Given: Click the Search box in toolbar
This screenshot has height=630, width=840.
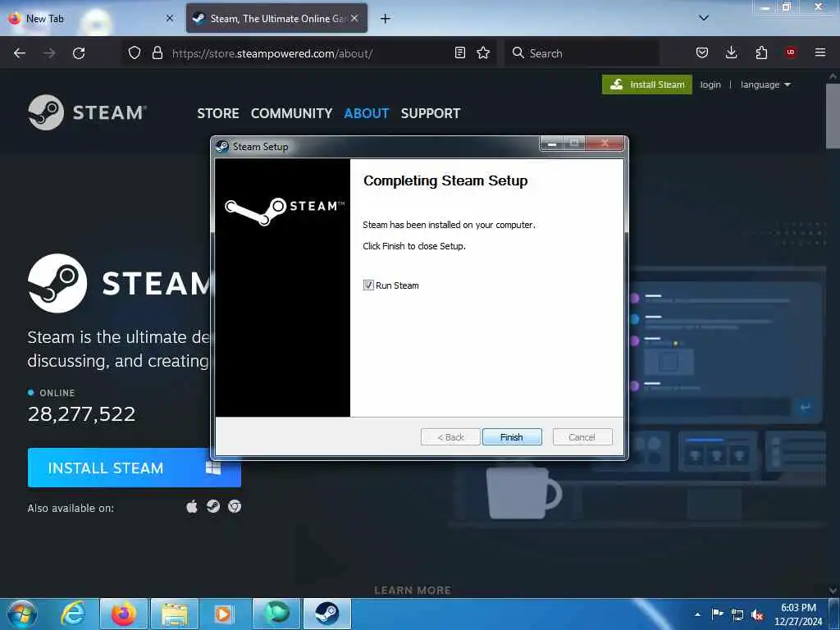Looking at the screenshot, I should click(x=582, y=53).
